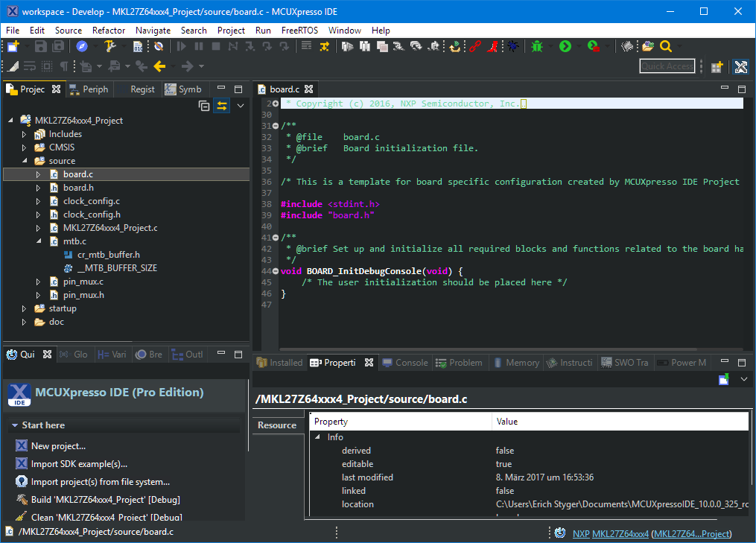Toggle show whitespace characters pilcrow icon

click(x=64, y=66)
